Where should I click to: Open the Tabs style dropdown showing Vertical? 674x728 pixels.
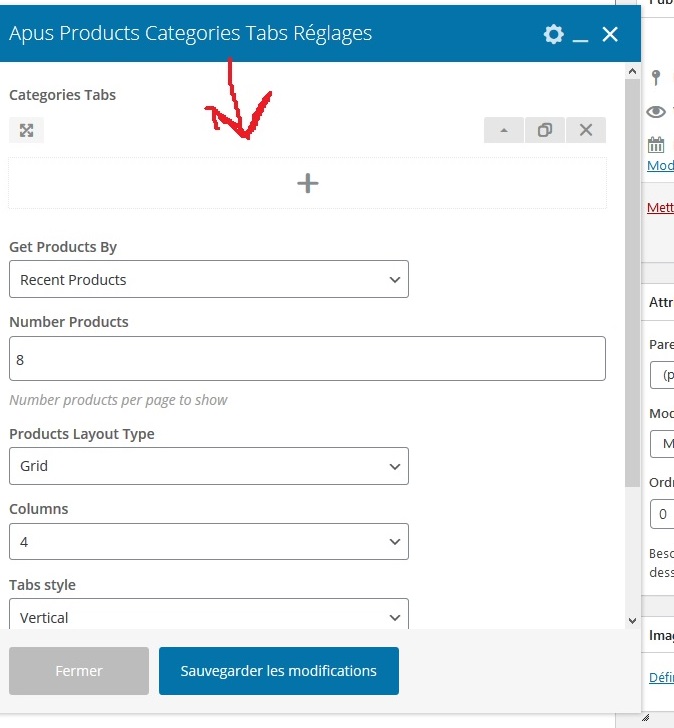click(209, 615)
